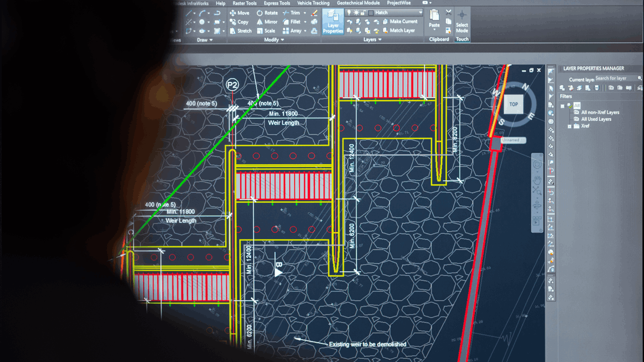The image size is (644, 362).
Task: Click the Select Mode touch icon
Action: 462,21
